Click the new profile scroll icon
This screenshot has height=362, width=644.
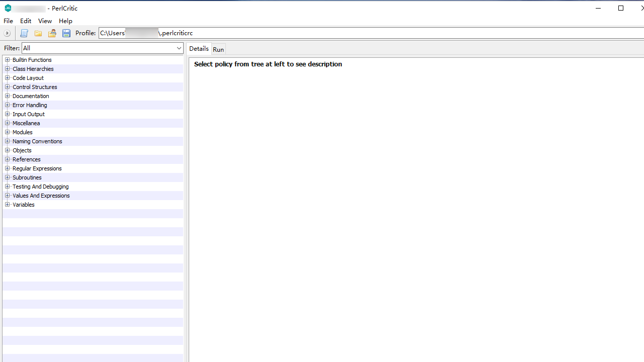click(24, 33)
